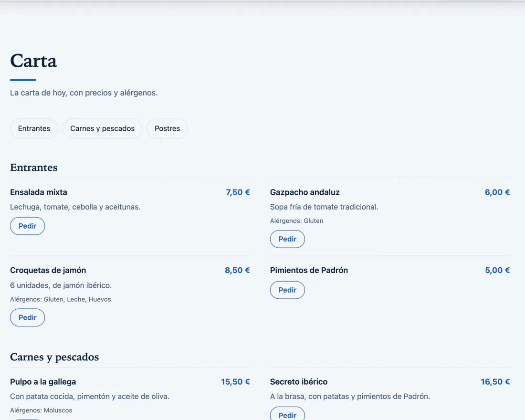The image size is (525, 420).
Task: Select the Entrantes category chip
Action: 34,128
